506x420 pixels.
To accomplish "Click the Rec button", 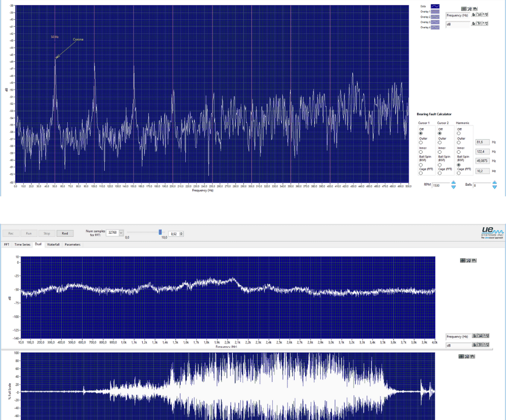I will (11, 233).
